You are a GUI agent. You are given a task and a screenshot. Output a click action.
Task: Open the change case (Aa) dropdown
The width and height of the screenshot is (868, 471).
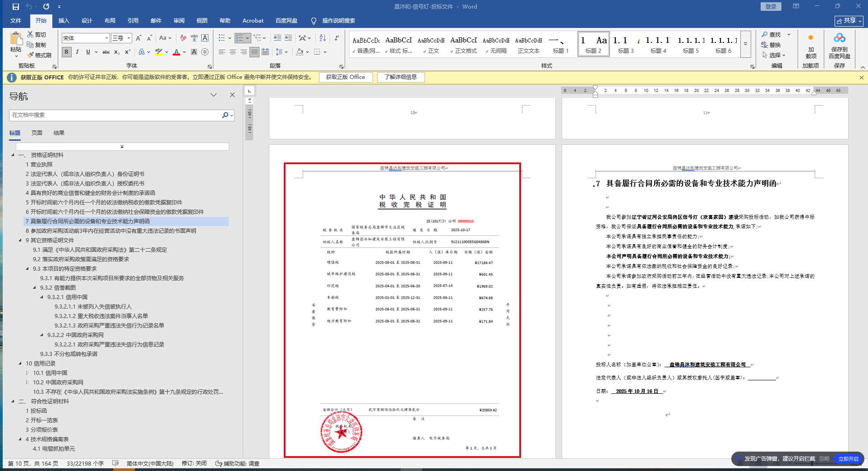165,38
